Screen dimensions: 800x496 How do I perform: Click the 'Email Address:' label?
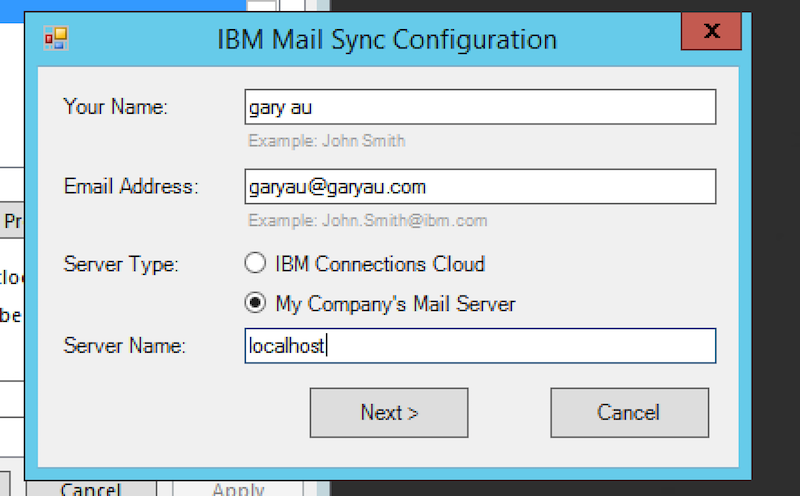pos(131,186)
